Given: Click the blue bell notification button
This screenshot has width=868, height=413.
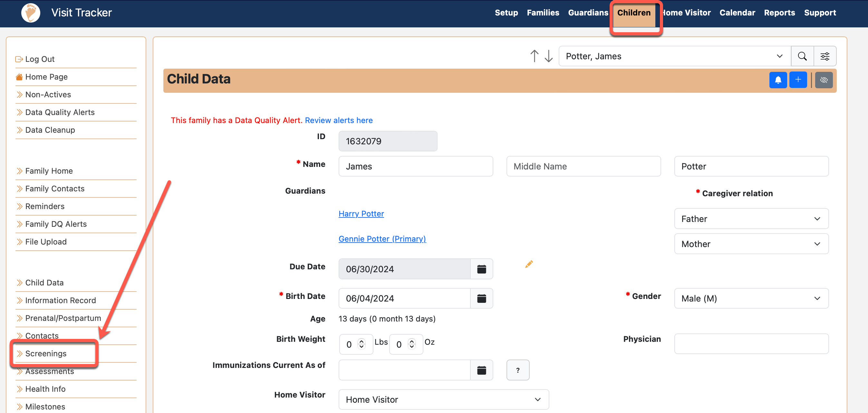Looking at the screenshot, I should [778, 80].
